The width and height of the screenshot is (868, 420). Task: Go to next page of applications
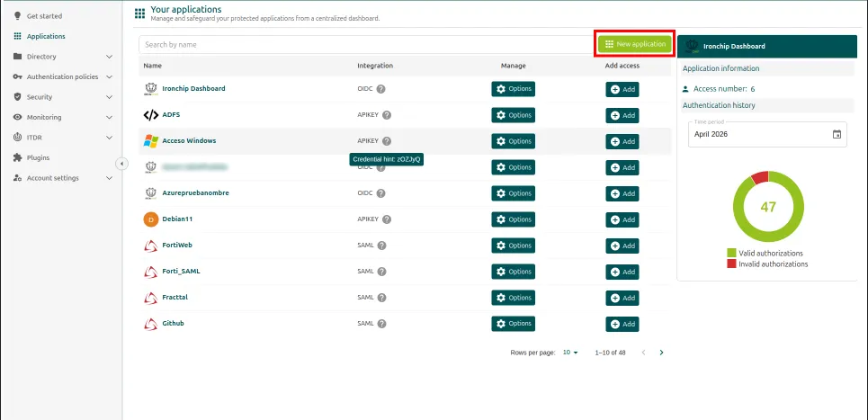pos(661,353)
